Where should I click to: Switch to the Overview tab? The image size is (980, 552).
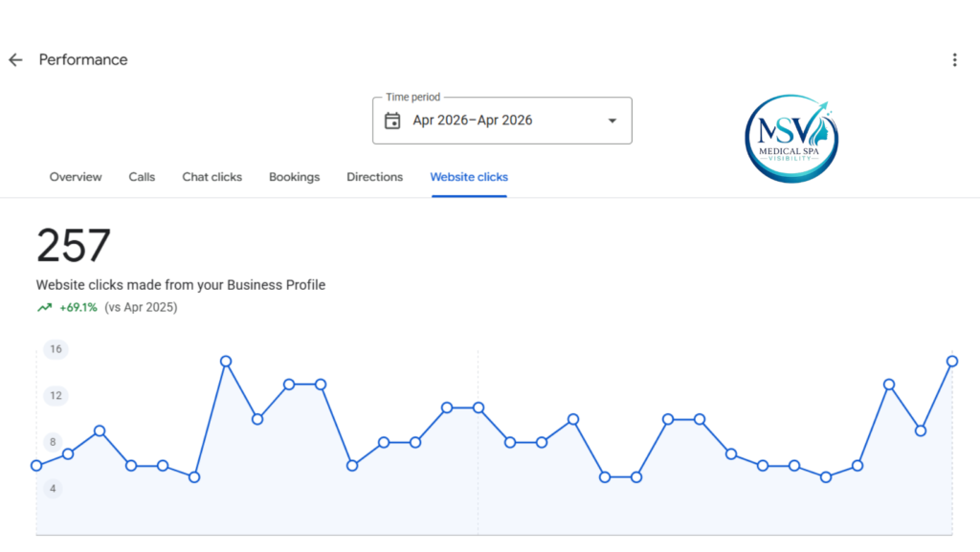[x=76, y=177]
